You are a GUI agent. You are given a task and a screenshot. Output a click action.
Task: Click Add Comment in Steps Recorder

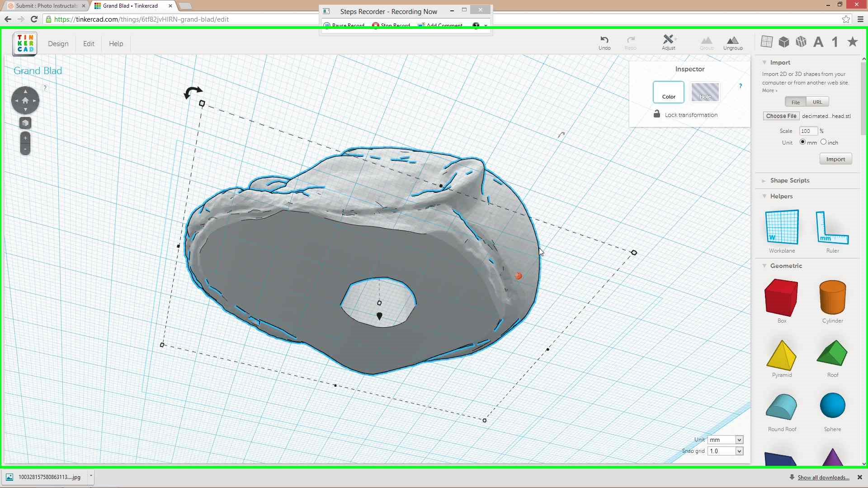(440, 25)
